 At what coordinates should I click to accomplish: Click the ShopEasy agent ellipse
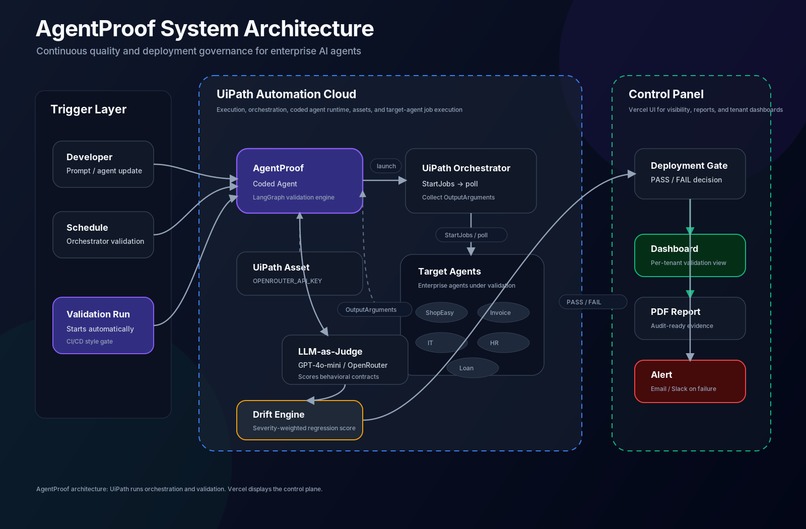[442, 313]
